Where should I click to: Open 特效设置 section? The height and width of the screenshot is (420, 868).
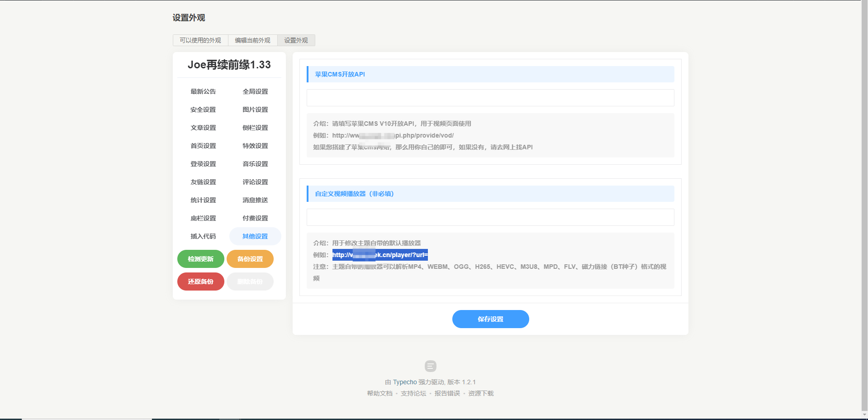coord(255,146)
